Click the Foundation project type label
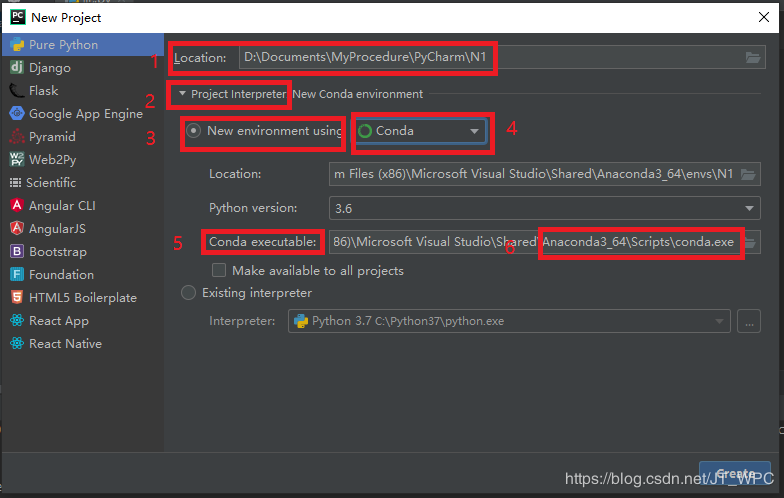Viewport: 784px width, 498px height. [x=62, y=274]
